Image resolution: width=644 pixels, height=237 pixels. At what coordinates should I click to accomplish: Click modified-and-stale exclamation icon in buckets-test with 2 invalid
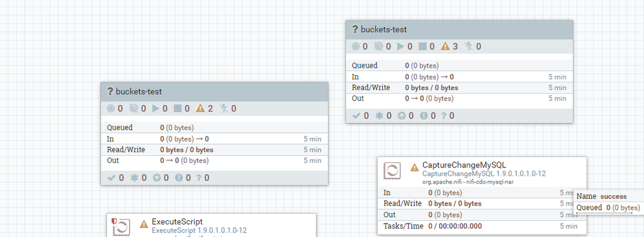pos(179,178)
